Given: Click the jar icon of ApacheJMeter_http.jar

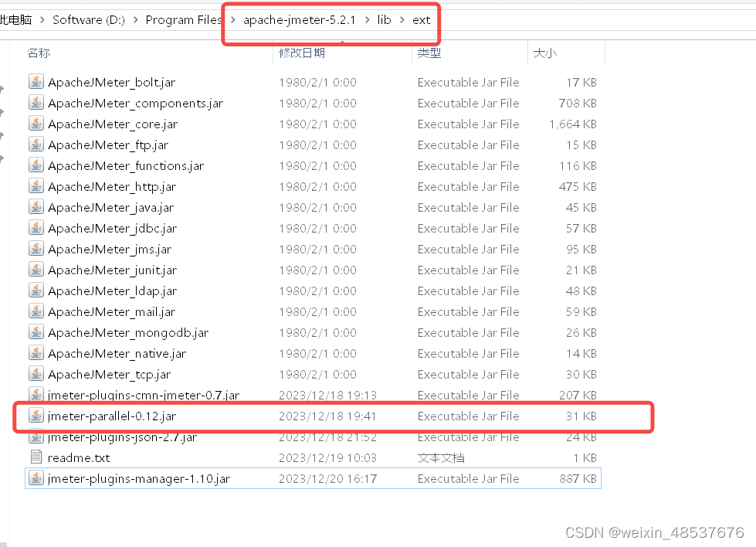Looking at the screenshot, I should 36,185.
